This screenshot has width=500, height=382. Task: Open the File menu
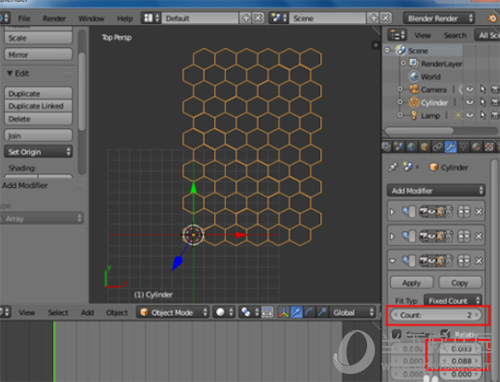(24, 18)
